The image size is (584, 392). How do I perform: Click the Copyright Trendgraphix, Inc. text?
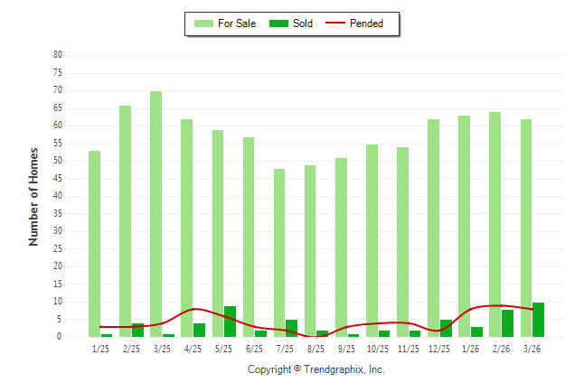(x=316, y=369)
